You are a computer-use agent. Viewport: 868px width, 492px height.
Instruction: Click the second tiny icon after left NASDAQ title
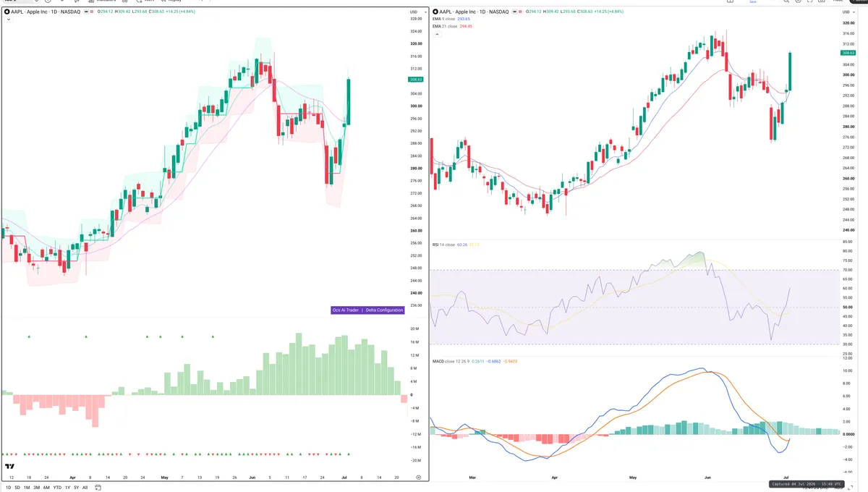[x=92, y=12]
